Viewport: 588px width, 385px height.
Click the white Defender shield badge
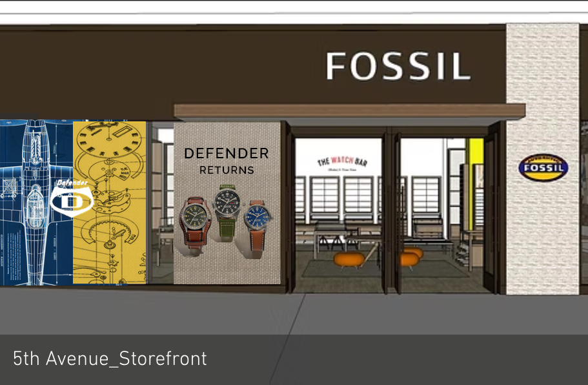(71, 199)
